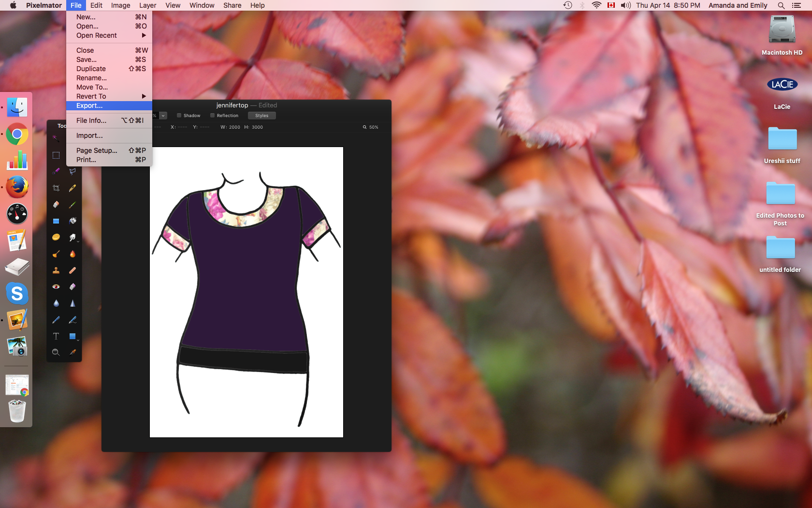Select the Clone Stamp tool

coord(56,270)
